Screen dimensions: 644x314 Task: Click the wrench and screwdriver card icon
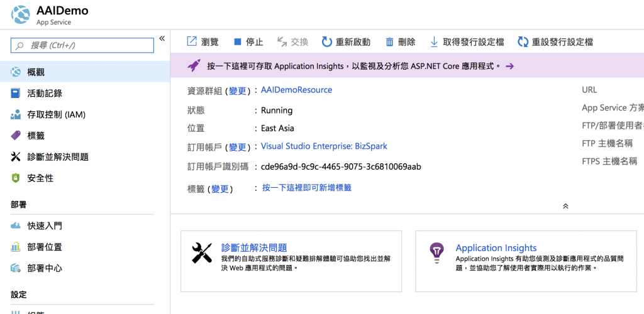click(x=202, y=252)
